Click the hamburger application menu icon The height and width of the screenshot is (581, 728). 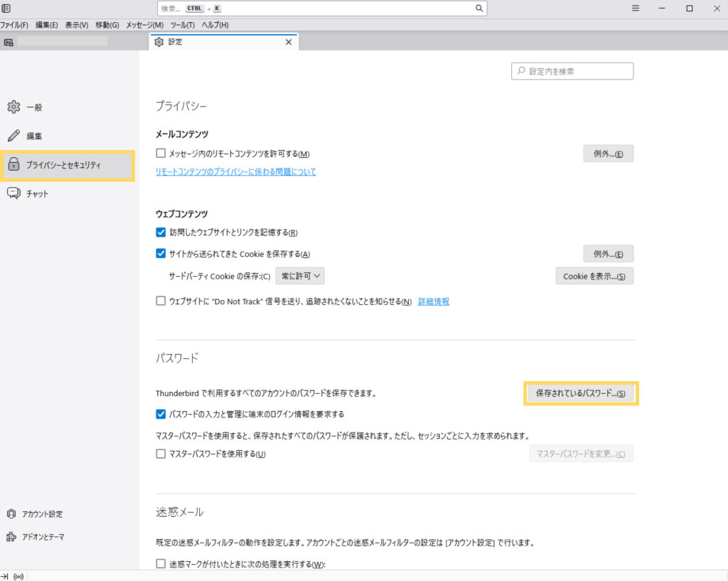tap(636, 9)
